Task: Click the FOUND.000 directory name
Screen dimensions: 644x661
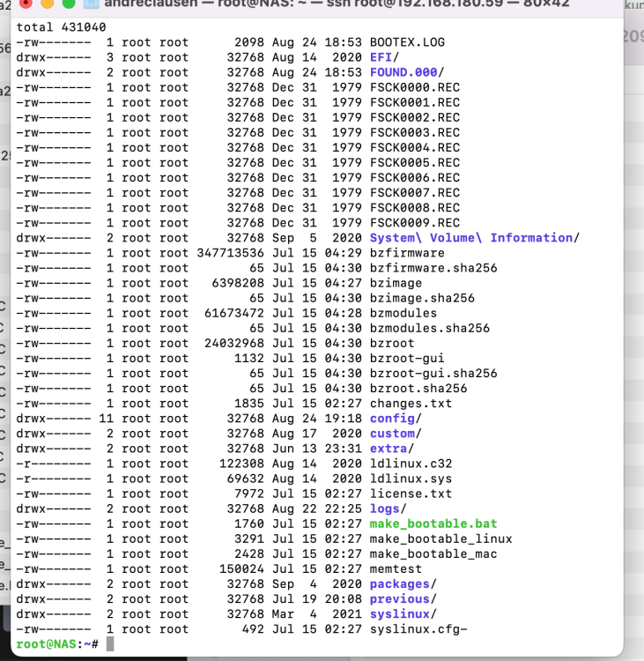Action: pyautogui.click(x=403, y=72)
